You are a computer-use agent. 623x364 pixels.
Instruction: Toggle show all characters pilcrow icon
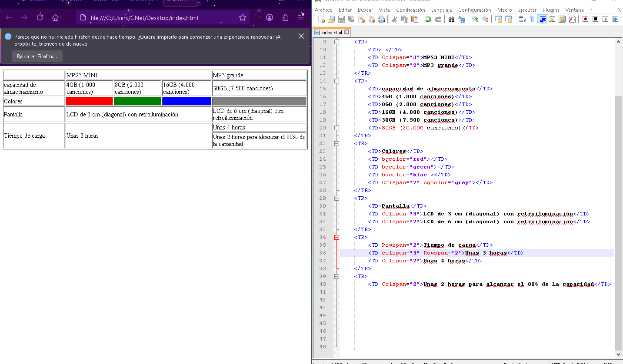point(532,19)
